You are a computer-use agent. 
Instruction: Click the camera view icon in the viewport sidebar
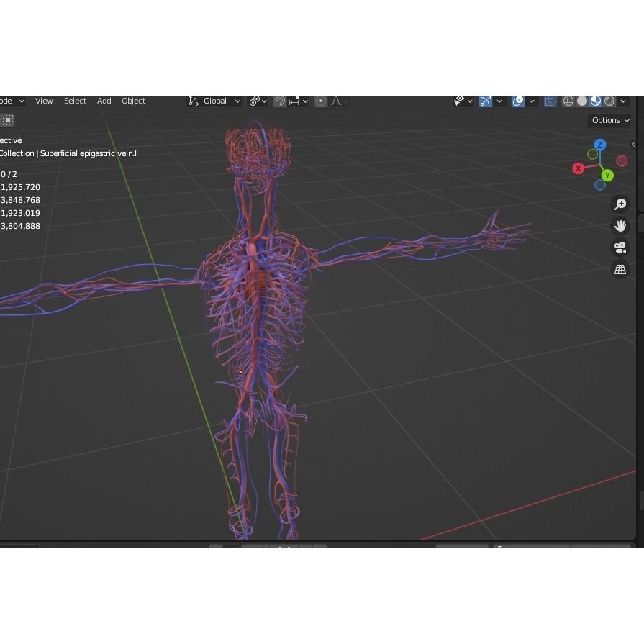pyautogui.click(x=620, y=247)
